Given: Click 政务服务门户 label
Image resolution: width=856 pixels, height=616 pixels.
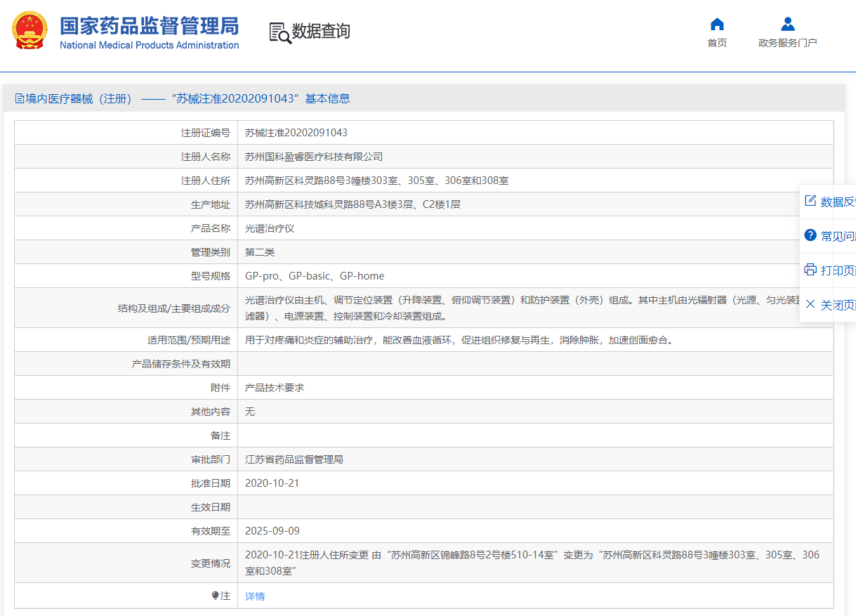Looking at the screenshot, I should 788,43.
